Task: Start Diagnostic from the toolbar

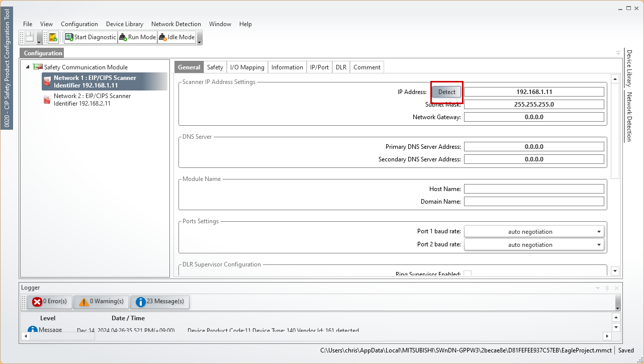Action: click(90, 37)
